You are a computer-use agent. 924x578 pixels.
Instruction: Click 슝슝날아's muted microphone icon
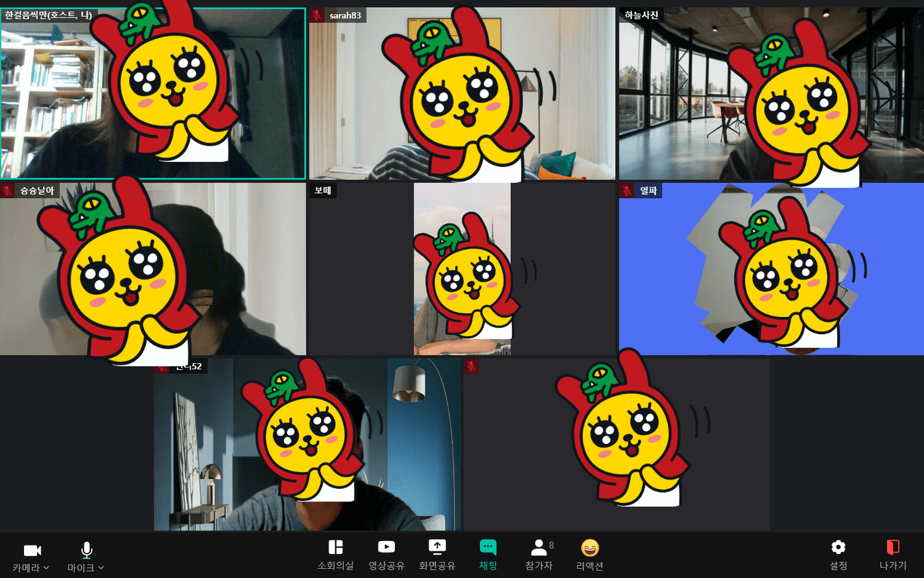click(x=8, y=191)
